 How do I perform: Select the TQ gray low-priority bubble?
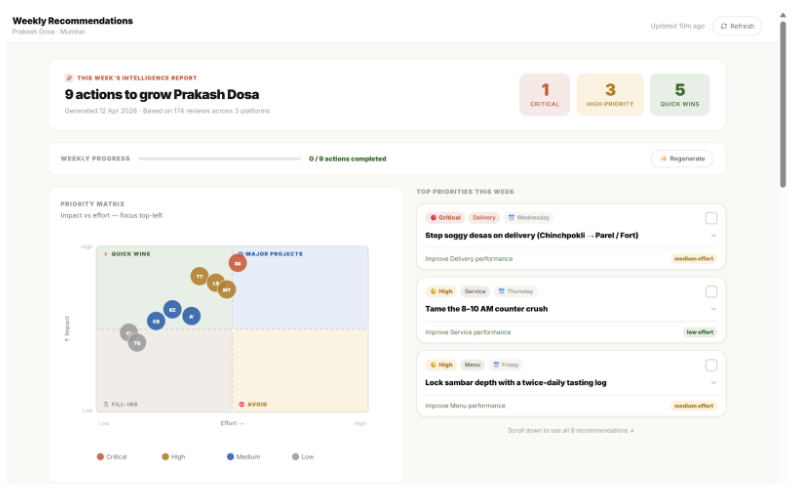click(137, 343)
